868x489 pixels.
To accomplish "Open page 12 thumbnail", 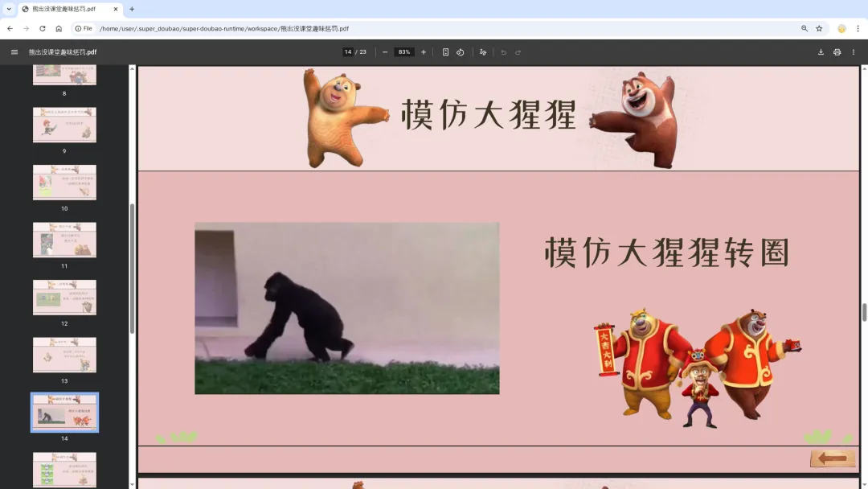I will pos(64,298).
